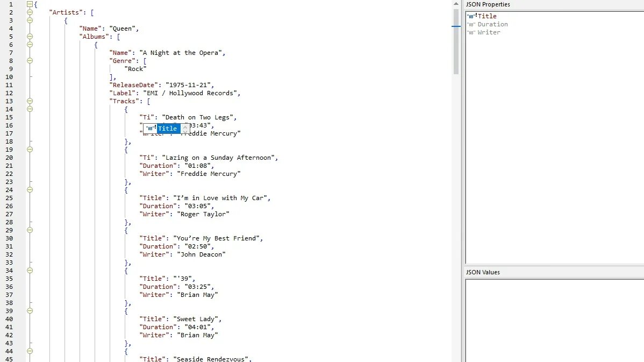This screenshot has width=644, height=362.
Task: Collapse the track object fold on line 29
Action: click(x=30, y=230)
